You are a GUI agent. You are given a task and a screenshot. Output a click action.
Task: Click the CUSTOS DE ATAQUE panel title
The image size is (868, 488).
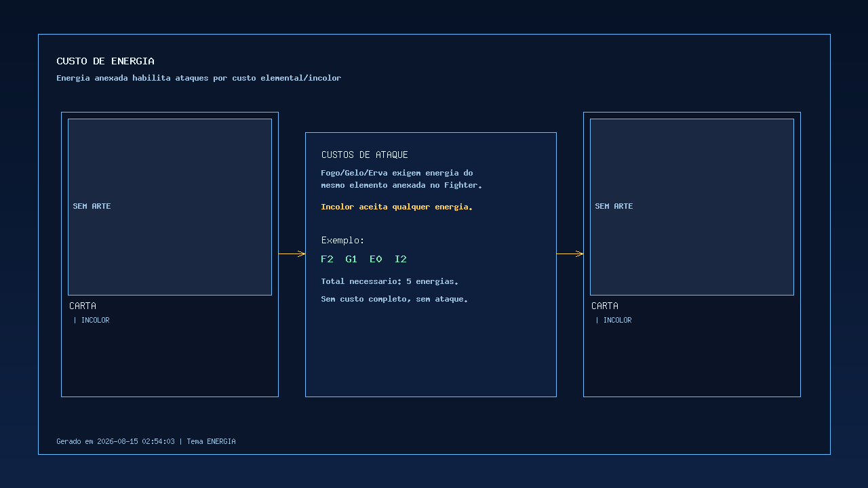(x=365, y=155)
